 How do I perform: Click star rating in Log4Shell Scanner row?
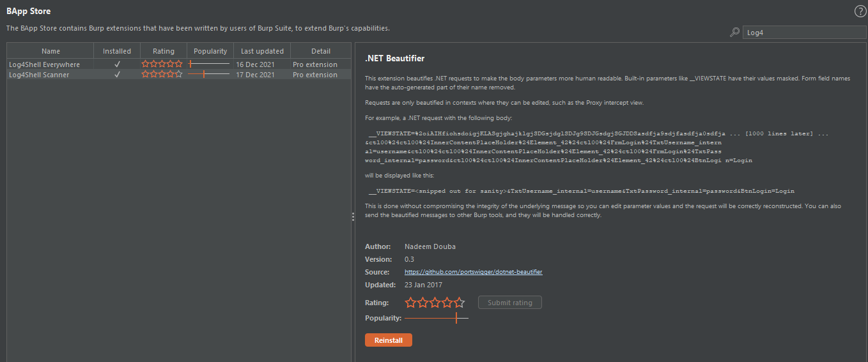click(162, 75)
